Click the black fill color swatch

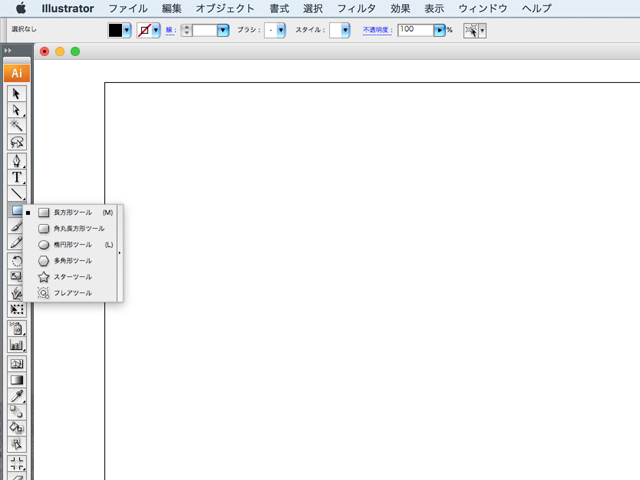115,30
